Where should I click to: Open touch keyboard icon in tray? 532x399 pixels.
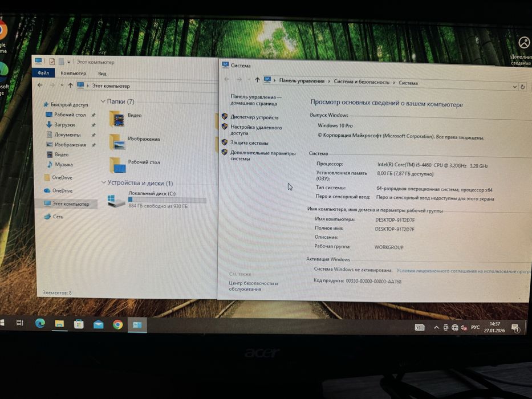[x=420, y=327]
